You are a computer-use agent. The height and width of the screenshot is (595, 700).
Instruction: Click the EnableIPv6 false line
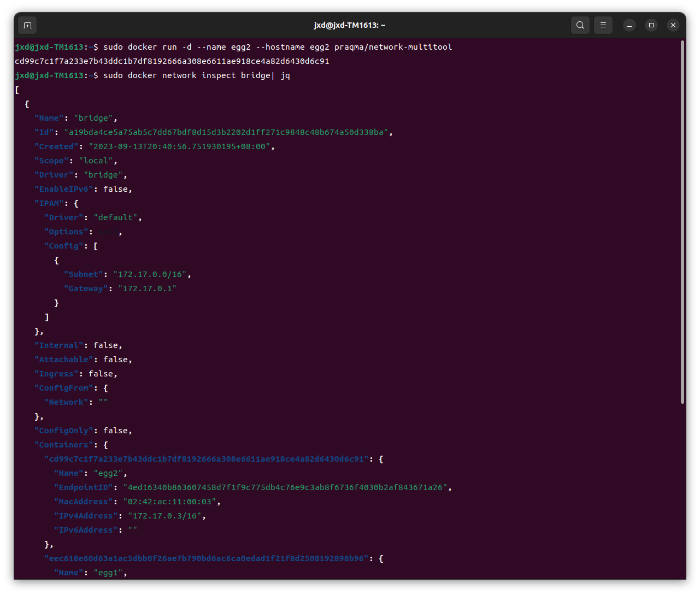(x=83, y=189)
